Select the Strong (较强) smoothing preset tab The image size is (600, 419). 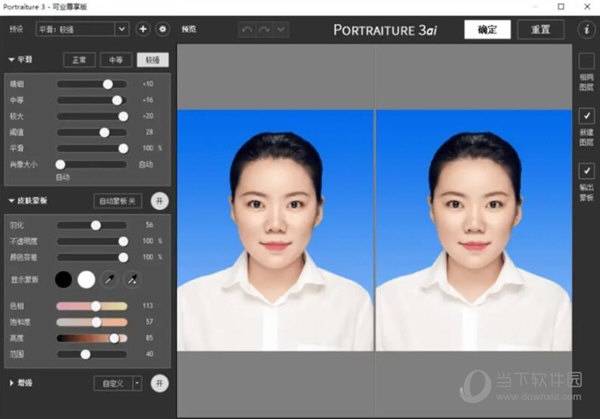(x=152, y=60)
